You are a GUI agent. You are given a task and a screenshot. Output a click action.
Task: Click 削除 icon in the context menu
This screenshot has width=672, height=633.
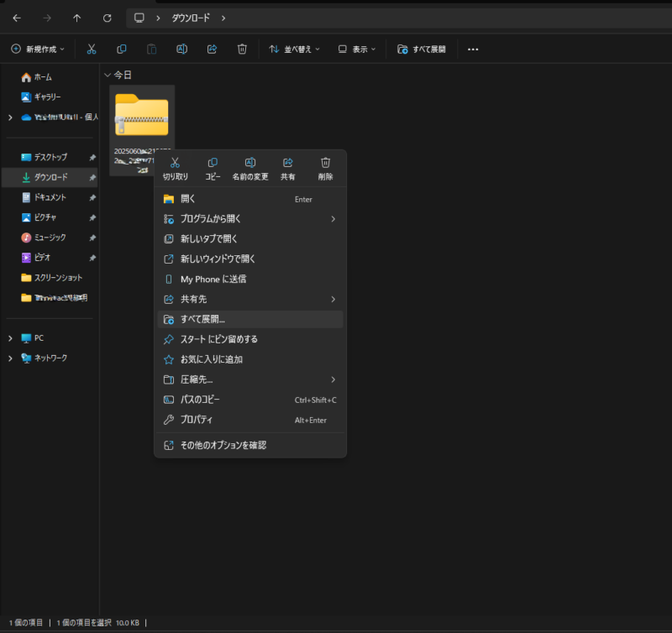click(x=325, y=169)
